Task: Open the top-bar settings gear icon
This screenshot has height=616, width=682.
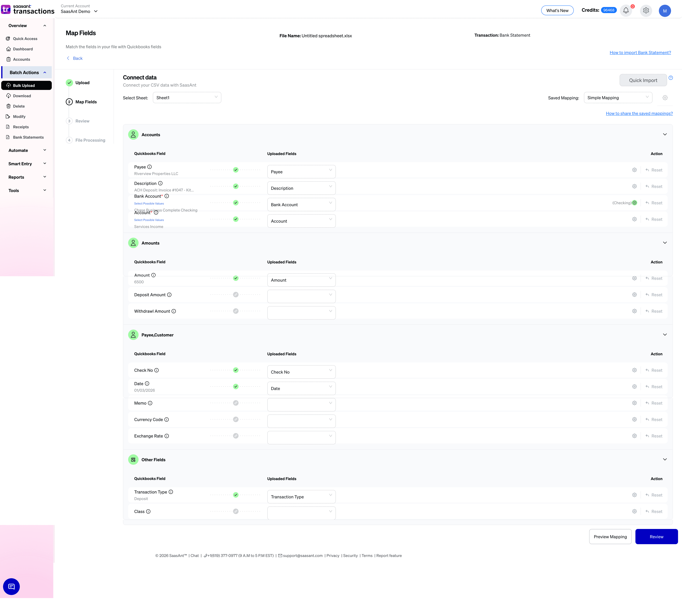Action: click(646, 10)
